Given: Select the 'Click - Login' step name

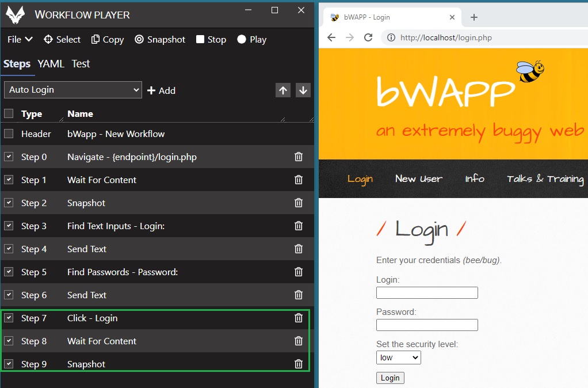Looking at the screenshot, I should 92,318.
